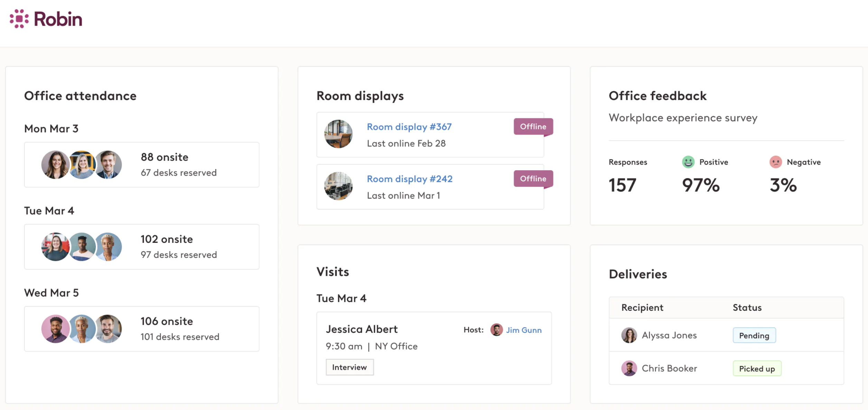
Task: Expand the Tue Mar 4 attendance entry
Action: (141, 246)
